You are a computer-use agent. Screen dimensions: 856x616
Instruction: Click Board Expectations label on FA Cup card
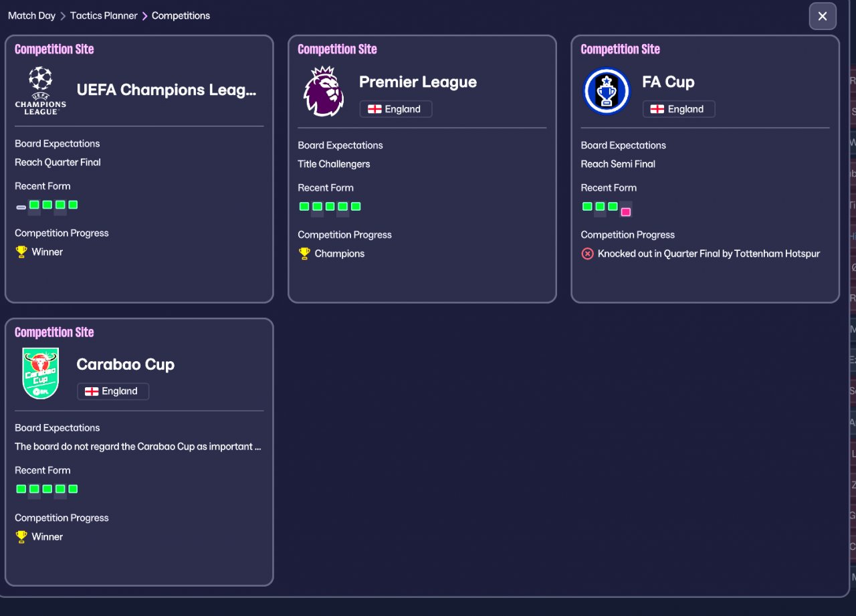click(x=623, y=145)
